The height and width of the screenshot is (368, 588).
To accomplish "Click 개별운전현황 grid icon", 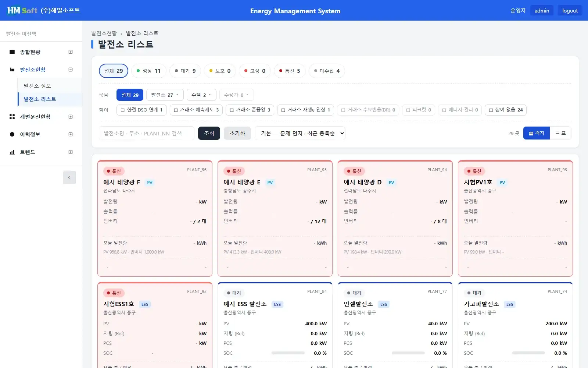I will [x=12, y=117].
